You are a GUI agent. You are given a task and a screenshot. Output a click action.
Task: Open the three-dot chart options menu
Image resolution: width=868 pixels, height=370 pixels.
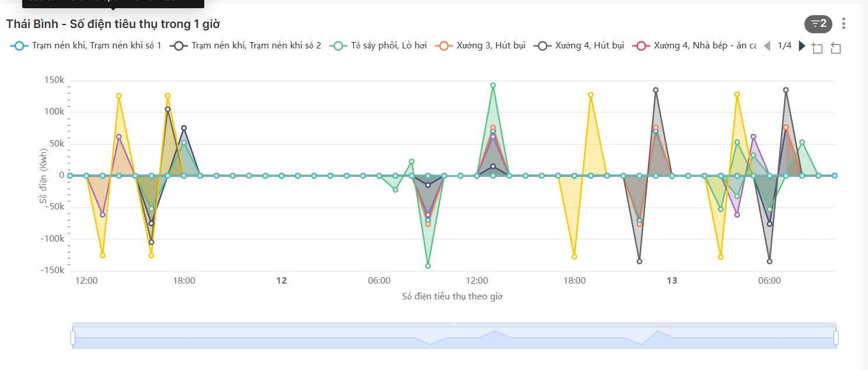point(843,23)
